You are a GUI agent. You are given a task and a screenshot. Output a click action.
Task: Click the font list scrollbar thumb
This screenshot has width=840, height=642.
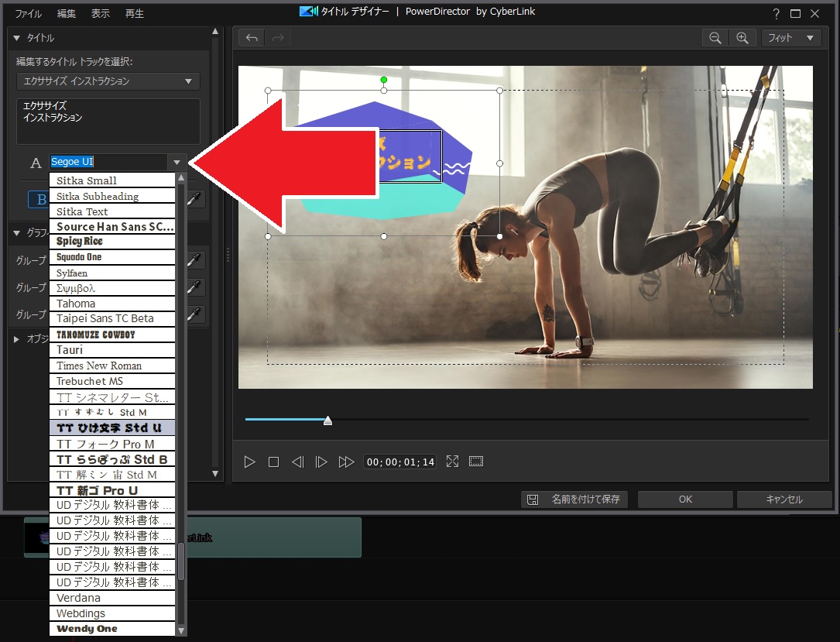181,561
